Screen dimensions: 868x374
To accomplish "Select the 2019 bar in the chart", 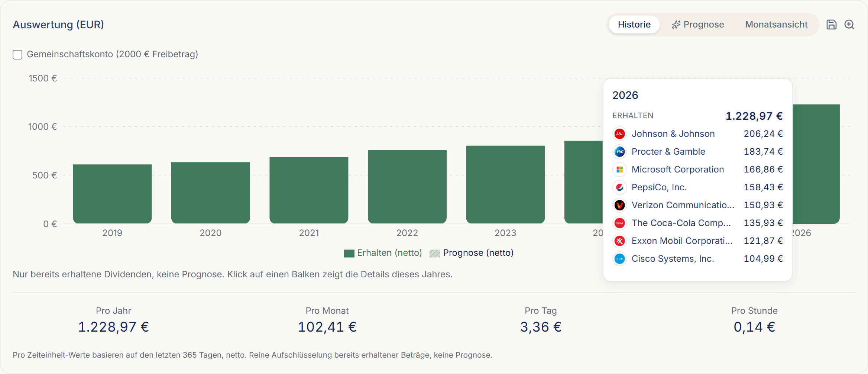I will (x=112, y=194).
